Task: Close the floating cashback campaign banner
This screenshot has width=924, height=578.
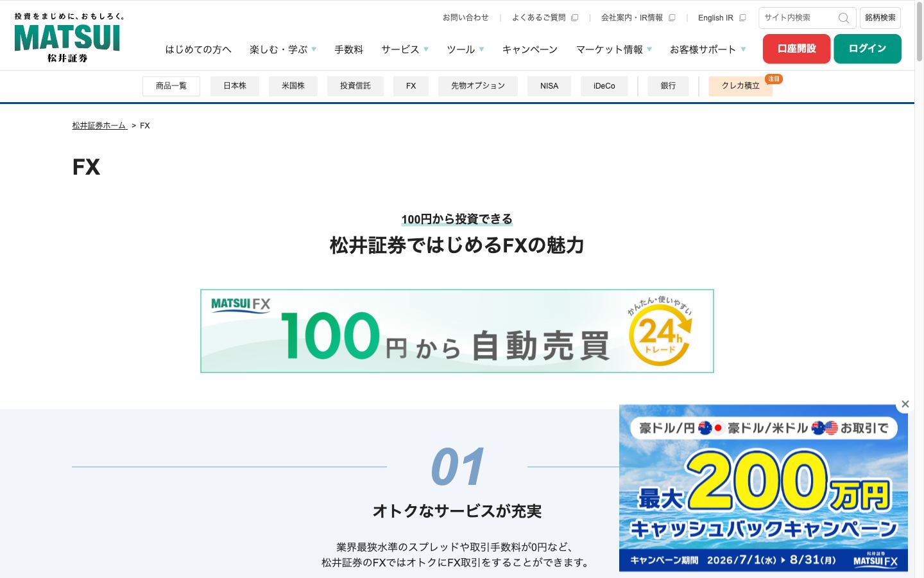Action: tap(905, 404)
